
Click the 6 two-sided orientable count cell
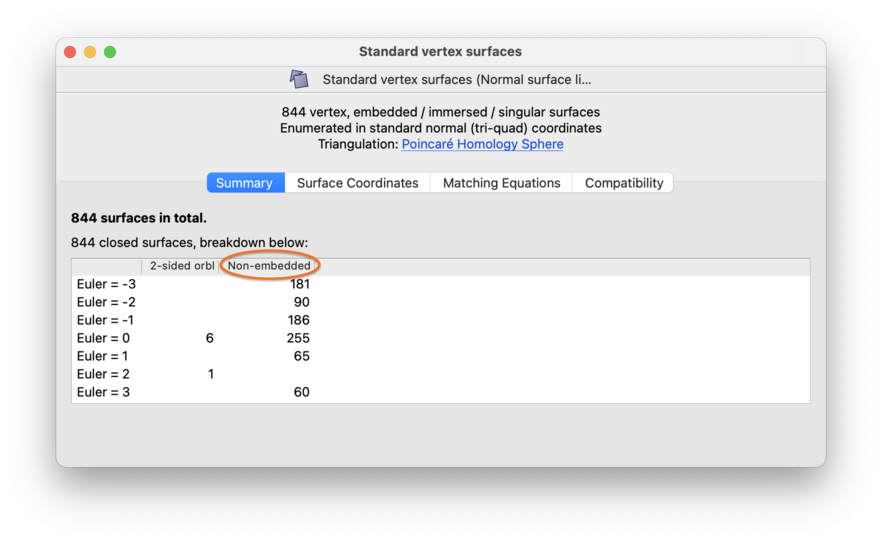[x=209, y=338]
